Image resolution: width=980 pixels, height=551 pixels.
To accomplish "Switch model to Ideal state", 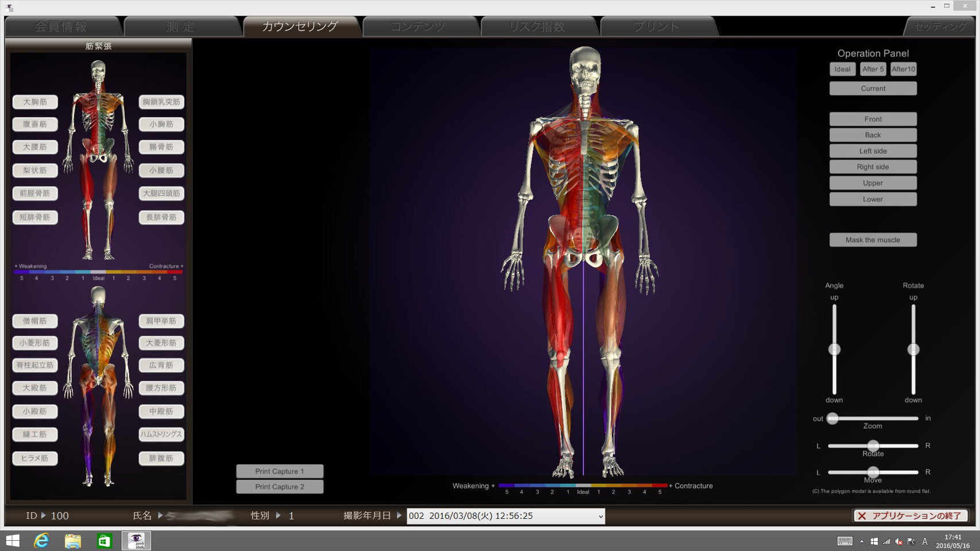I will click(842, 69).
